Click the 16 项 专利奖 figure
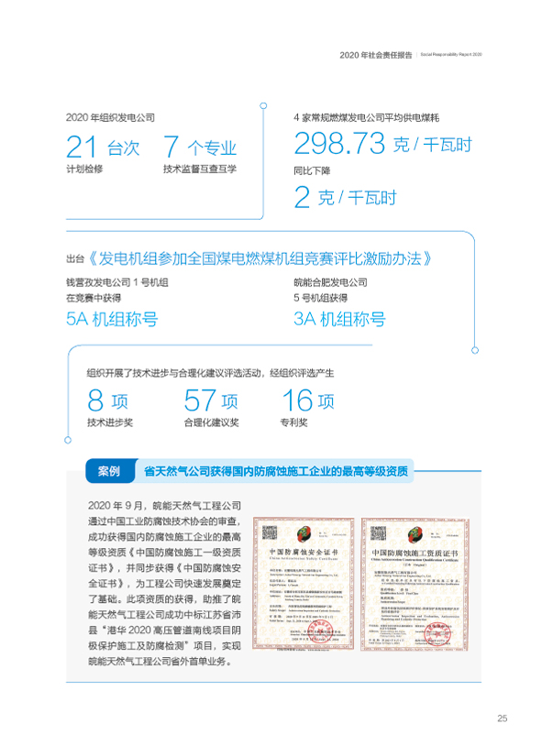Image resolution: width=553 pixels, height=756 pixels. pyautogui.click(x=309, y=400)
